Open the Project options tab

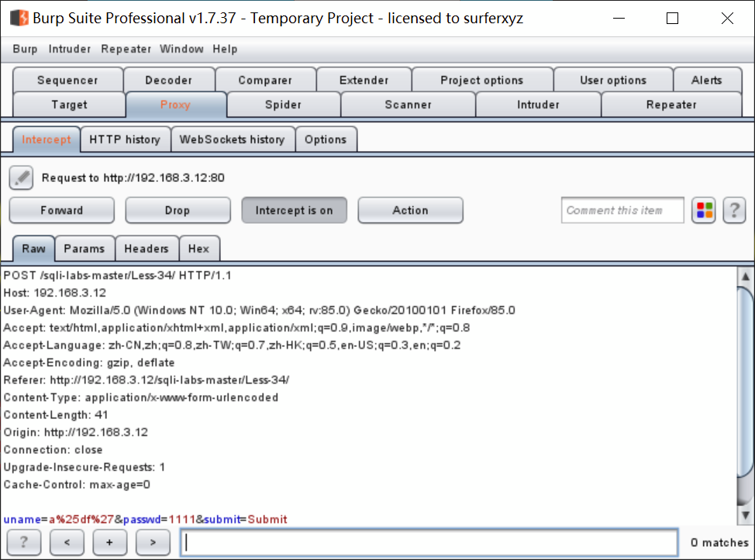(482, 80)
